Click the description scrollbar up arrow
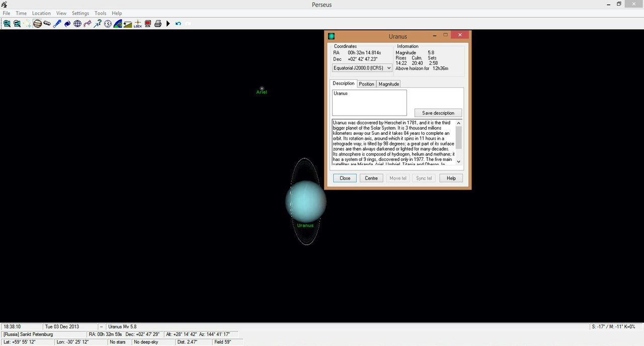The image size is (644, 346). tap(458, 123)
